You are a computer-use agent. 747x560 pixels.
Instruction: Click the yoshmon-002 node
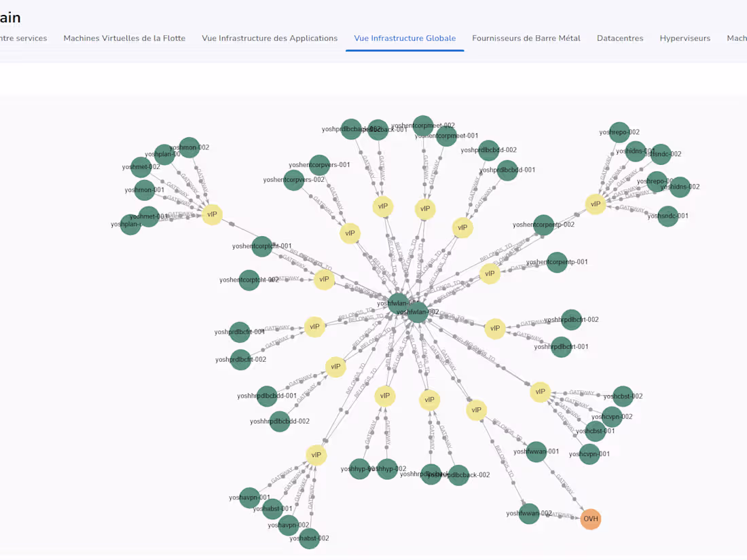click(189, 147)
